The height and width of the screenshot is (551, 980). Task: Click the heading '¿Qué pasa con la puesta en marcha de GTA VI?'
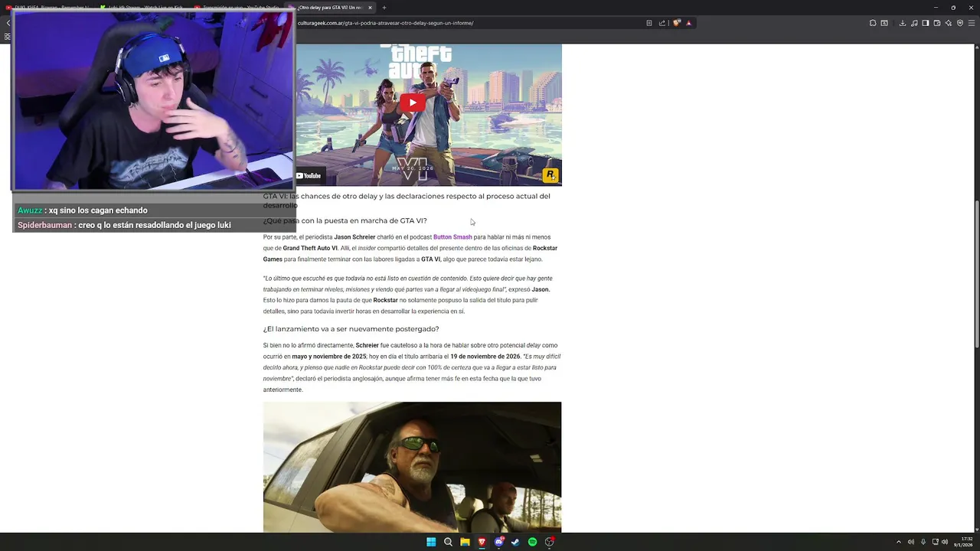(x=345, y=220)
